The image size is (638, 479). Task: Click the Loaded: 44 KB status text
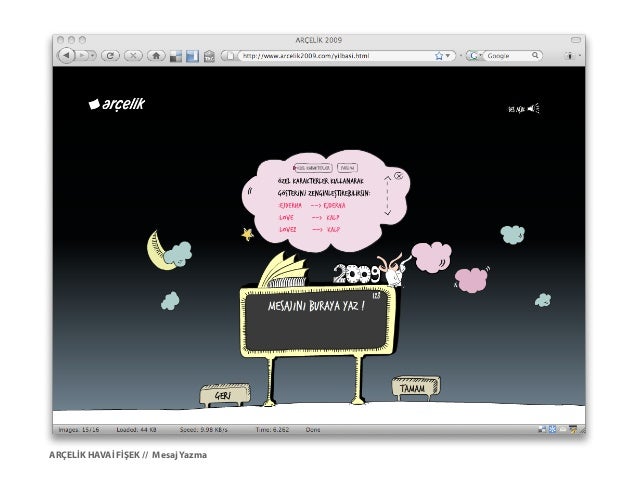tap(136, 430)
